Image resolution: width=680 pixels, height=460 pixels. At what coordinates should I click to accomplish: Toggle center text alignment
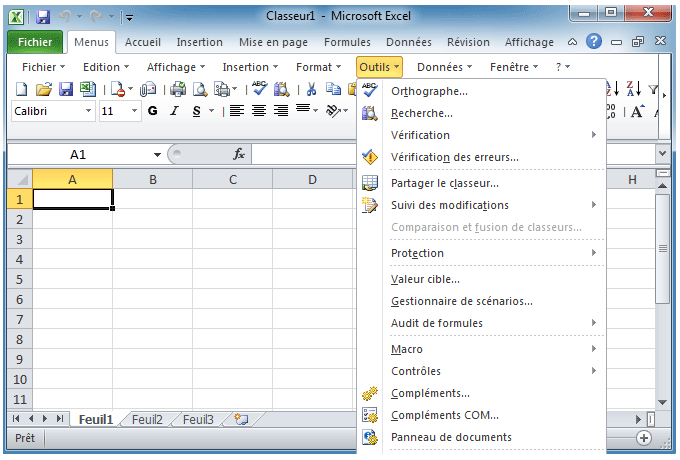(259, 111)
